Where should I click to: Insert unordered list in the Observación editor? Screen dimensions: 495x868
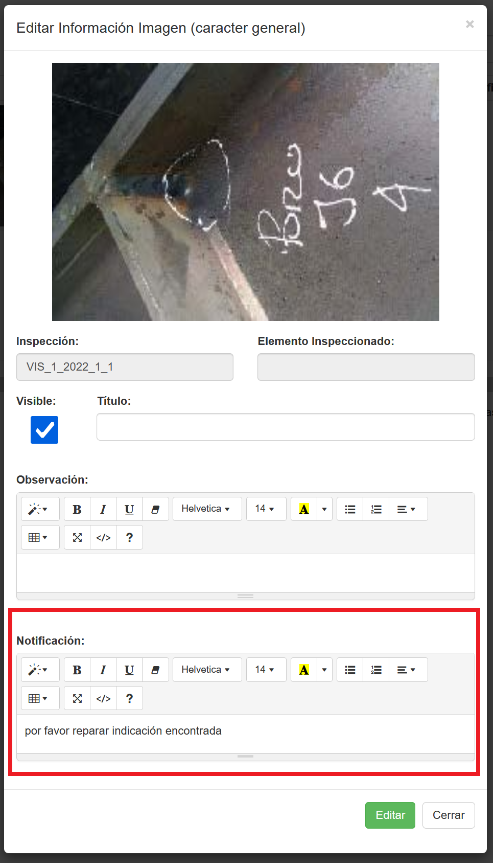tap(350, 509)
